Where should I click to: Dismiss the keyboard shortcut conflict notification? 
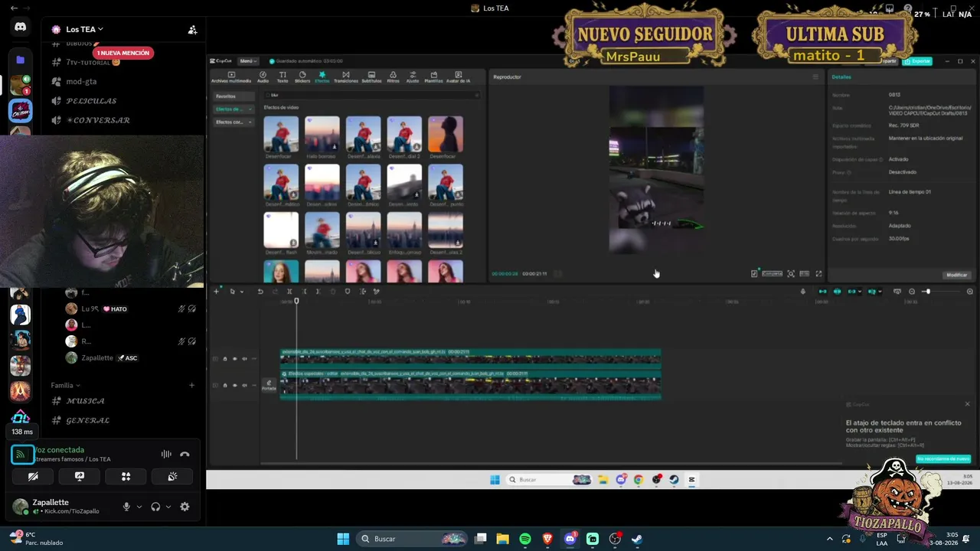967,404
